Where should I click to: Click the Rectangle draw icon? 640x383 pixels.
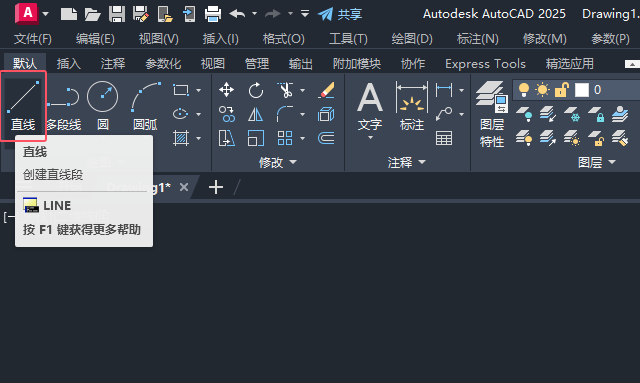point(181,90)
